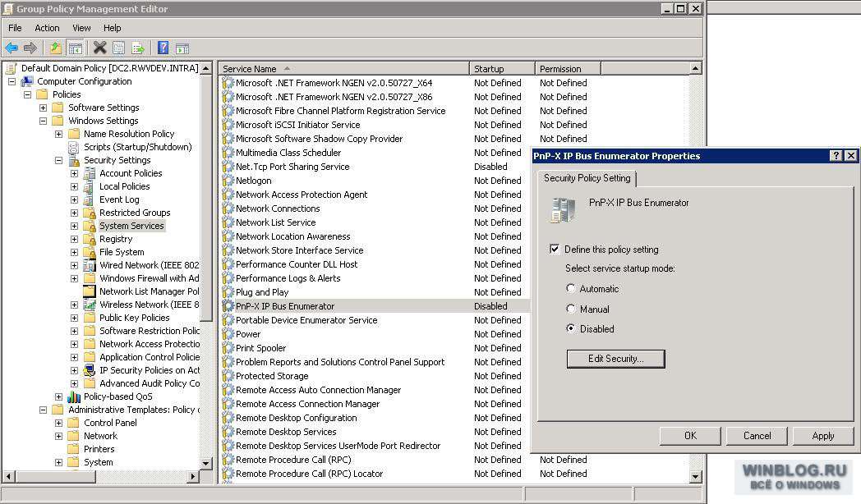Expand the Name Resolution Policy node
Image resolution: width=861 pixels, height=504 pixels.
click(58, 134)
